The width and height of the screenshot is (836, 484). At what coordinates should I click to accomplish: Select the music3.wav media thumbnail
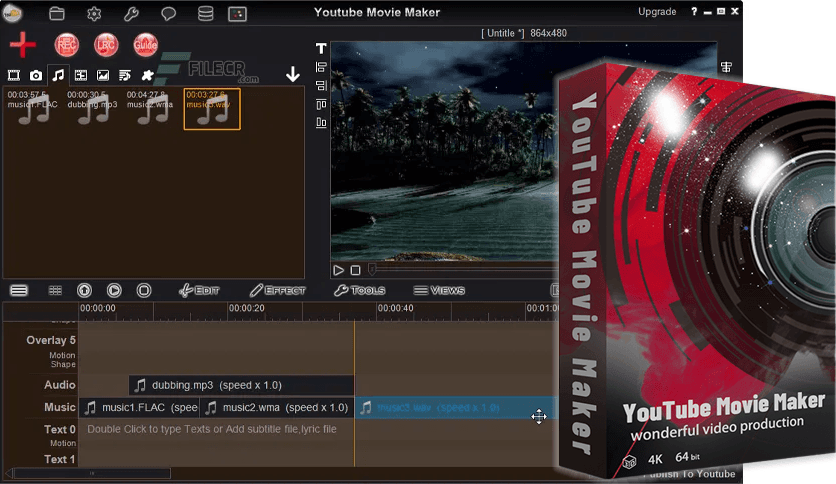pyautogui.click(x=212, y=109)
